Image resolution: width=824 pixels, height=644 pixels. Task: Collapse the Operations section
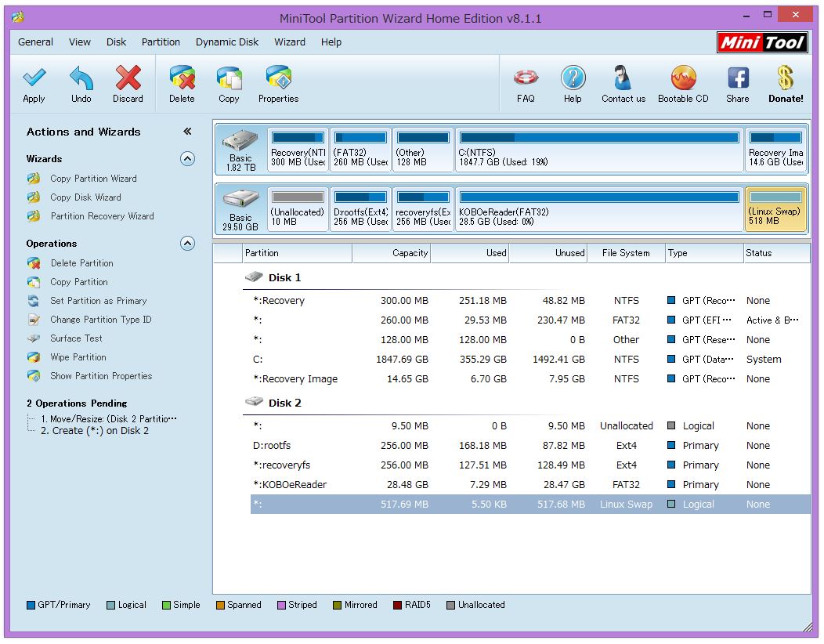point(188,244)
